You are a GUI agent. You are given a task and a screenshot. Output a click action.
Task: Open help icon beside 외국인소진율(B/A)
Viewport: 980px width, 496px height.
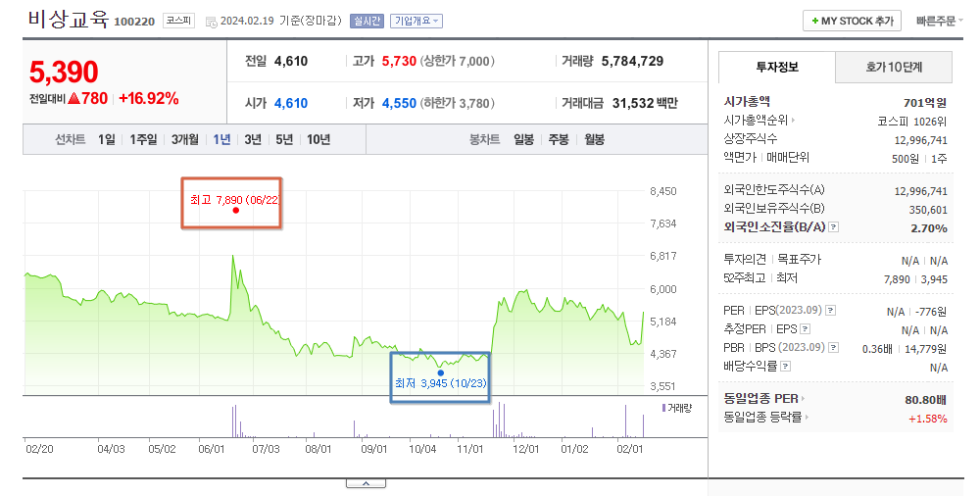[833, 227]
